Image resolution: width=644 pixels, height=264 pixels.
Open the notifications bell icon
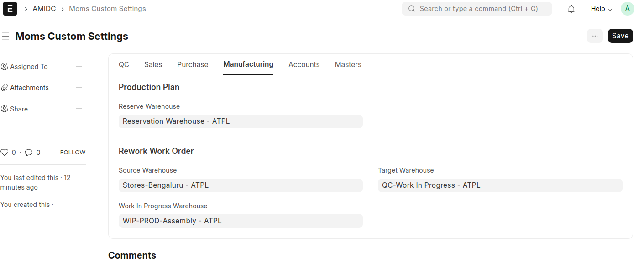pyautogui.click(x=571, y=9)
